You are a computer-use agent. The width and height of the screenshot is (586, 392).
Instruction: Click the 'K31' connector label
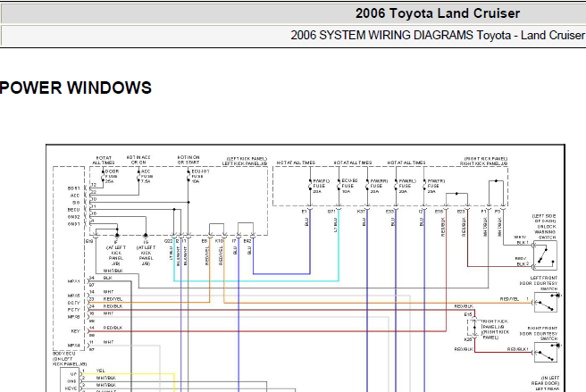[x=361, y=212]
